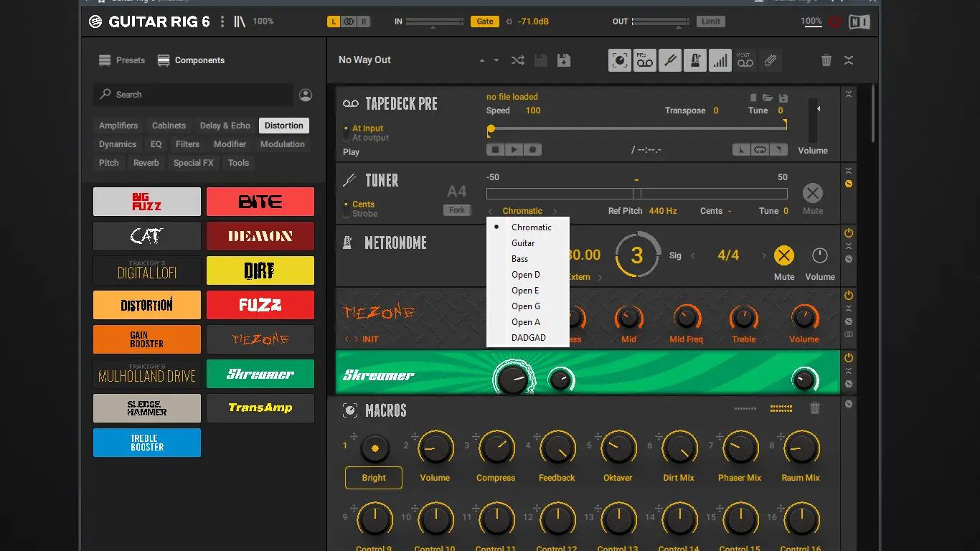980x551 pixels.
Task: Toggle the right input channel R button
Action: click(364, 22)
